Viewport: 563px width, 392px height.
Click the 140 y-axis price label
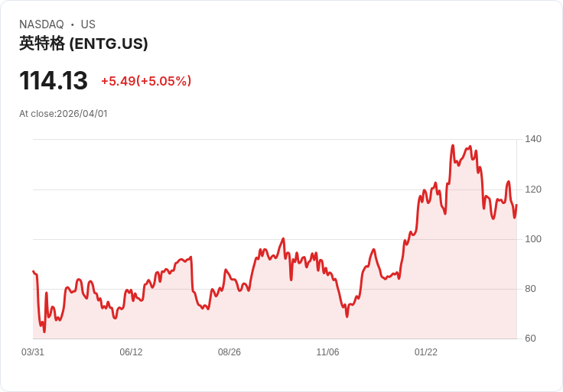(x=533, y=139)
